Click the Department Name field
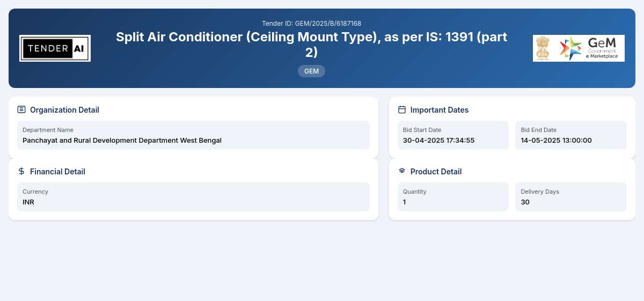The height and width of the screenshot is (301, 644). click(x=193, y=135)
